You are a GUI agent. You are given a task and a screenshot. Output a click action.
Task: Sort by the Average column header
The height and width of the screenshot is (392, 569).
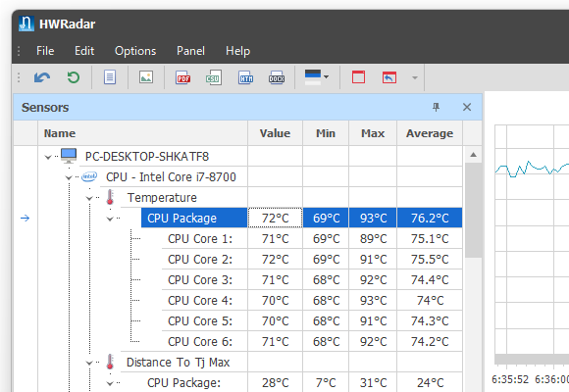[430, 133]
